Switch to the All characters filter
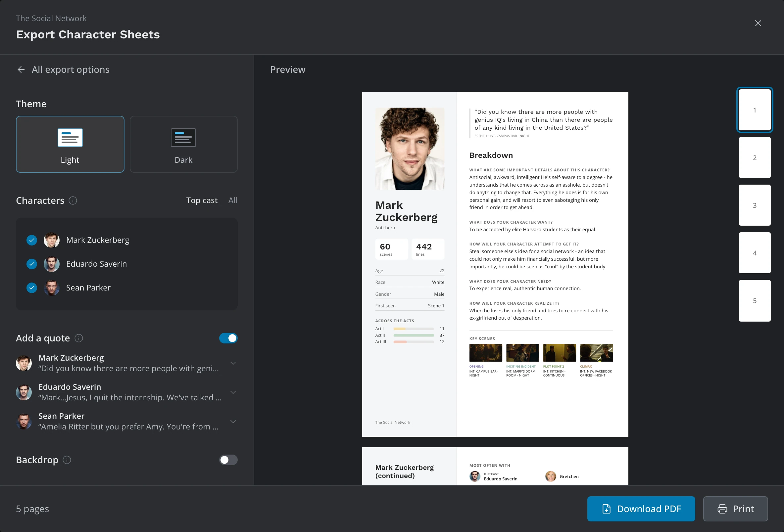Image resolution: width=784 pixels, height=532 pixels. (x=233, y=200)
